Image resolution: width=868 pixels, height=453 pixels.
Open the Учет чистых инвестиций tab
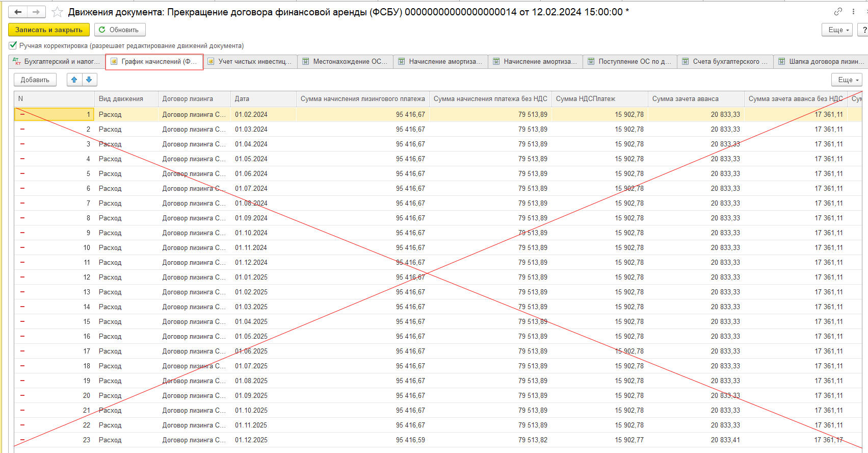tap(250, 62)
